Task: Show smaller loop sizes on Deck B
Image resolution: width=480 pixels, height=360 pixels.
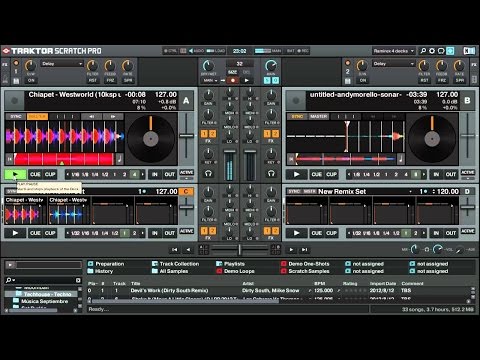Action: click(349, 174)
